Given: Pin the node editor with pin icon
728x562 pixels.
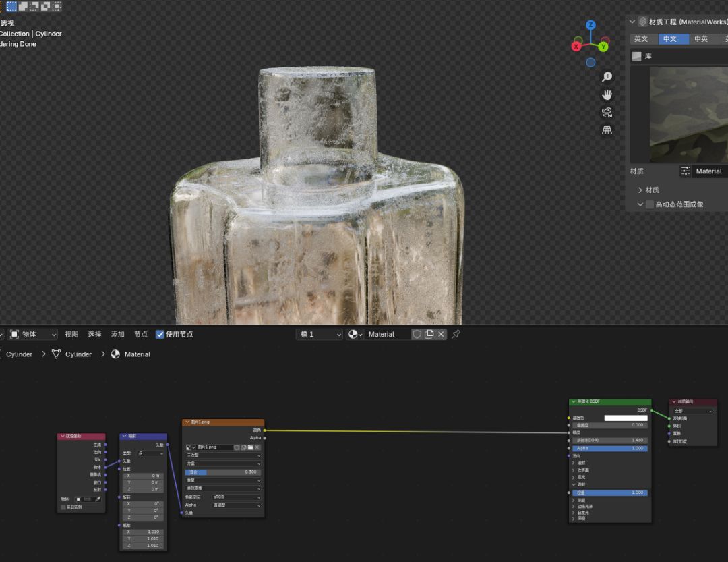Looking at the screenshot, I should [x=456, y=334].
